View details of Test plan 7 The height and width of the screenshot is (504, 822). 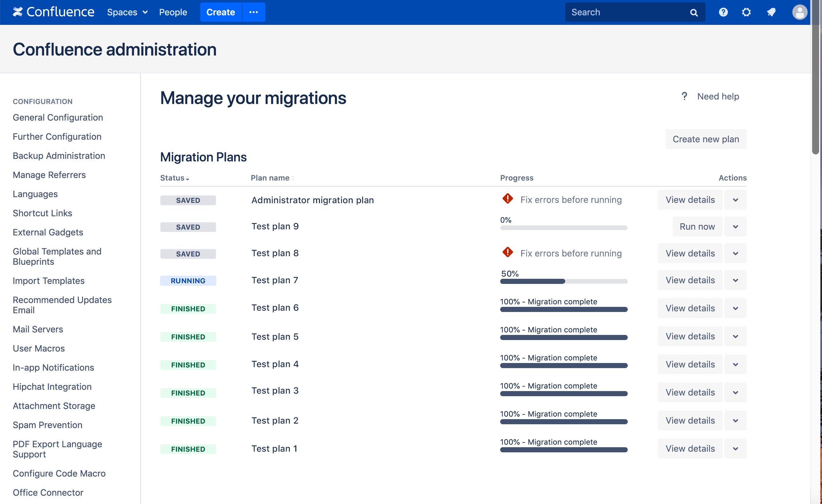click(x=690, y=280)
